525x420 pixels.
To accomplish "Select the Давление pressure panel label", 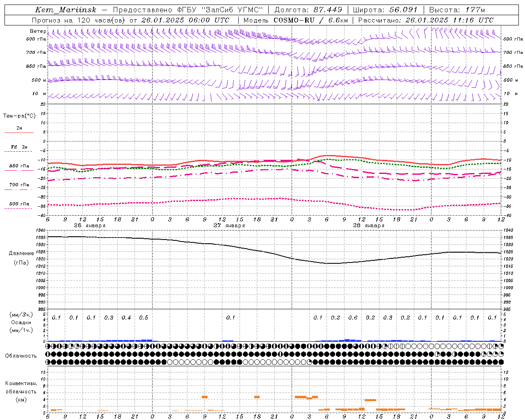I will [x=21, y=253].
